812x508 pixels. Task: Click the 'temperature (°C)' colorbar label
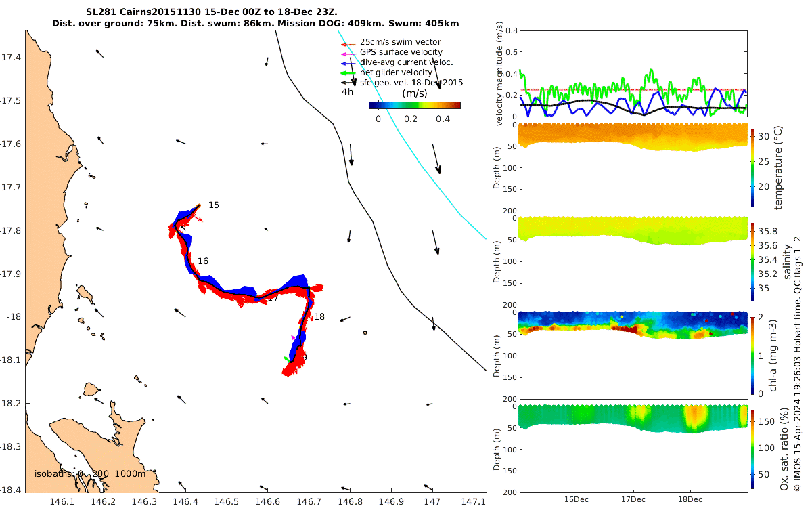coord(779,167)
